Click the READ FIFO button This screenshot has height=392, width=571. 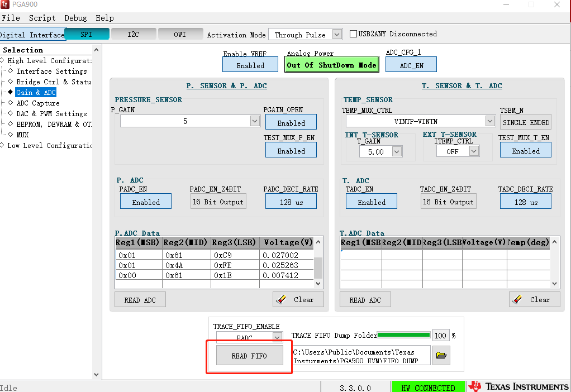click(249, 356)
